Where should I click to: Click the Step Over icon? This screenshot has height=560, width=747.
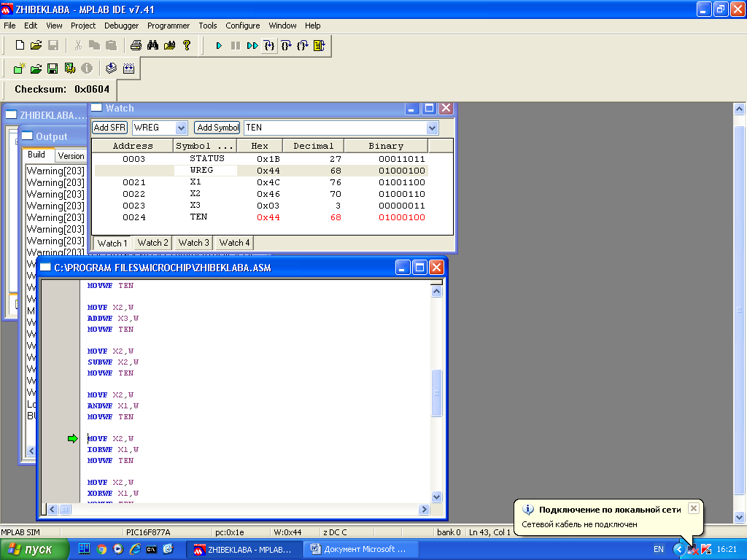click(x=286, y=46)
